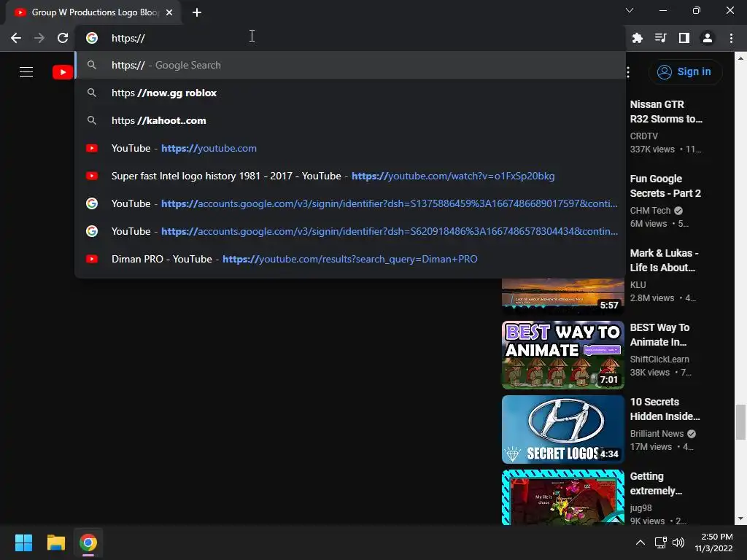Open the CRDTV channel name
This screenshot has height=560, width=747.
[x=643, y=136]
